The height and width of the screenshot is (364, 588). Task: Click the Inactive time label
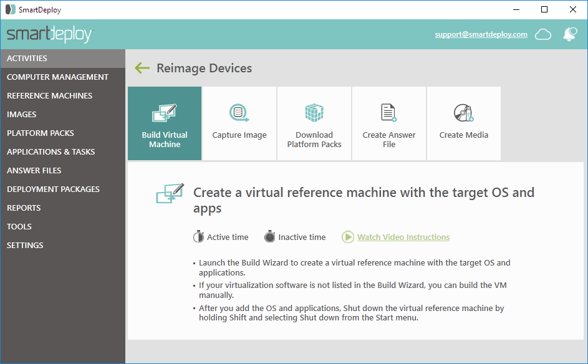tap(302, 237)
